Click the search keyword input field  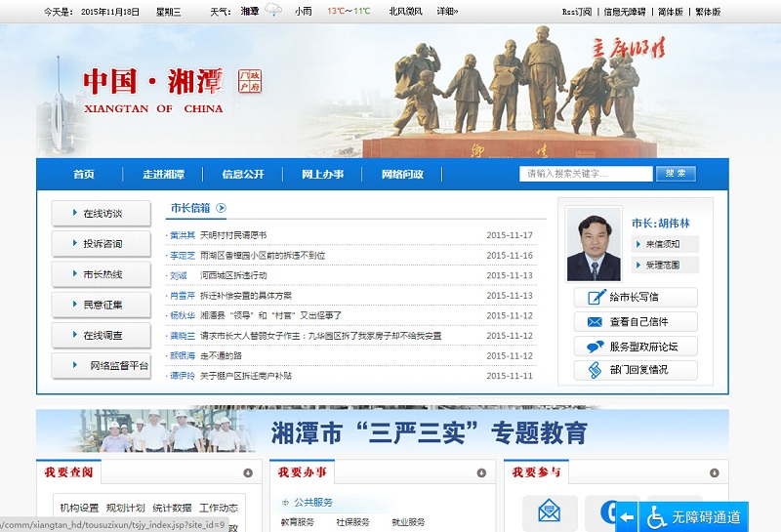[586, 174]
